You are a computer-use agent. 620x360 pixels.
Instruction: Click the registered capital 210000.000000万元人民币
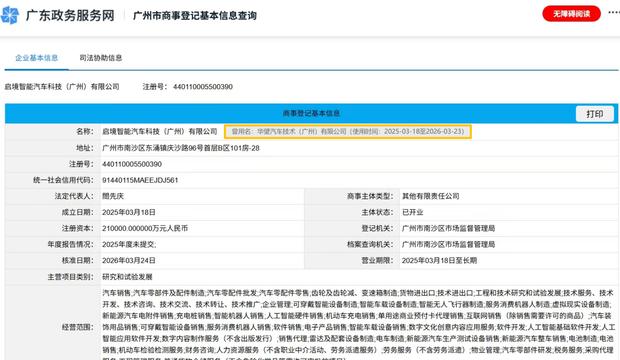click(145, 228)
